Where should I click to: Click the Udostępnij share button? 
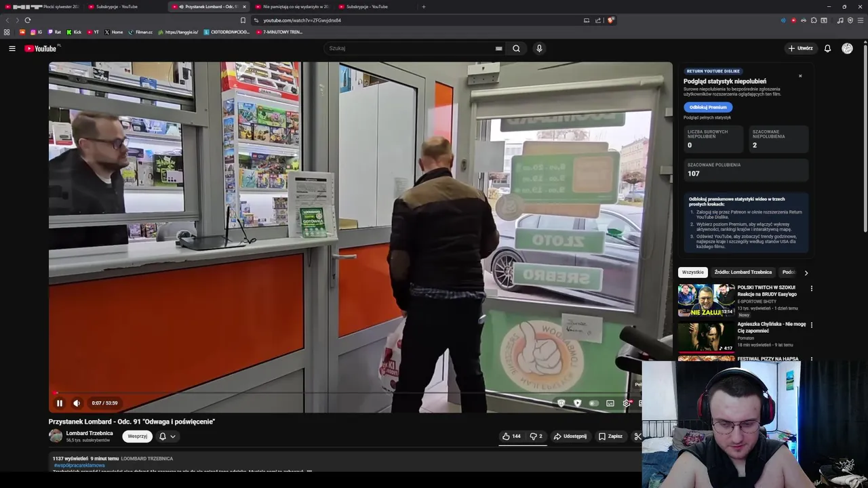tap(570, 436)
